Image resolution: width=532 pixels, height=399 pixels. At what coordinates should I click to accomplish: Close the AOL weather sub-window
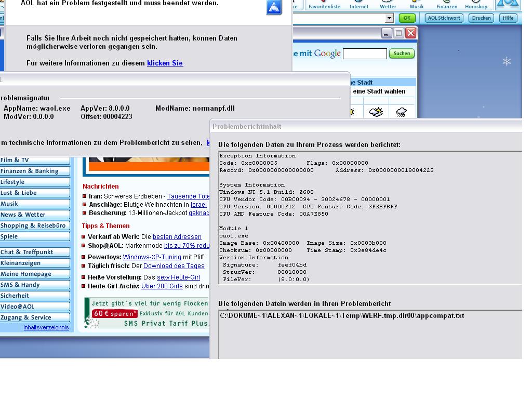click(410, 33)
